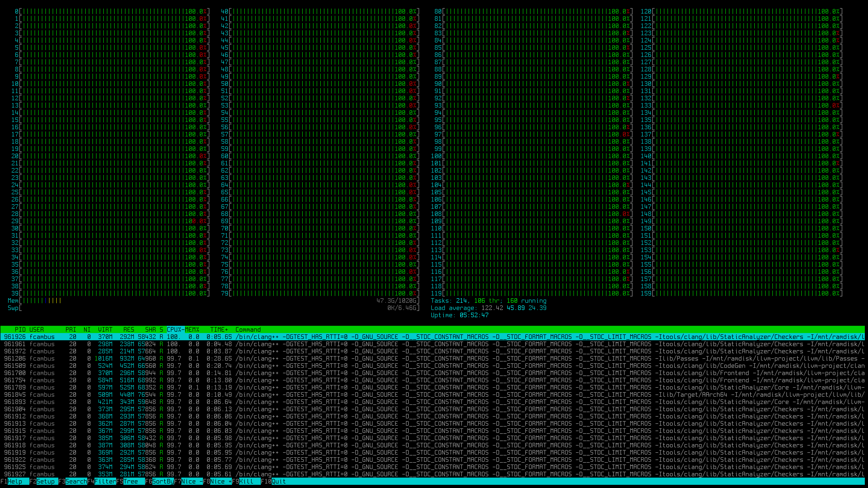Sort by the TIME+ column header

[x=219, y=329]
